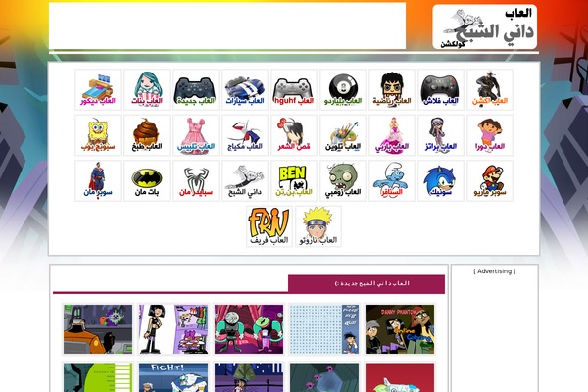Open the flash games black controller icon

[x=441, y=89]
